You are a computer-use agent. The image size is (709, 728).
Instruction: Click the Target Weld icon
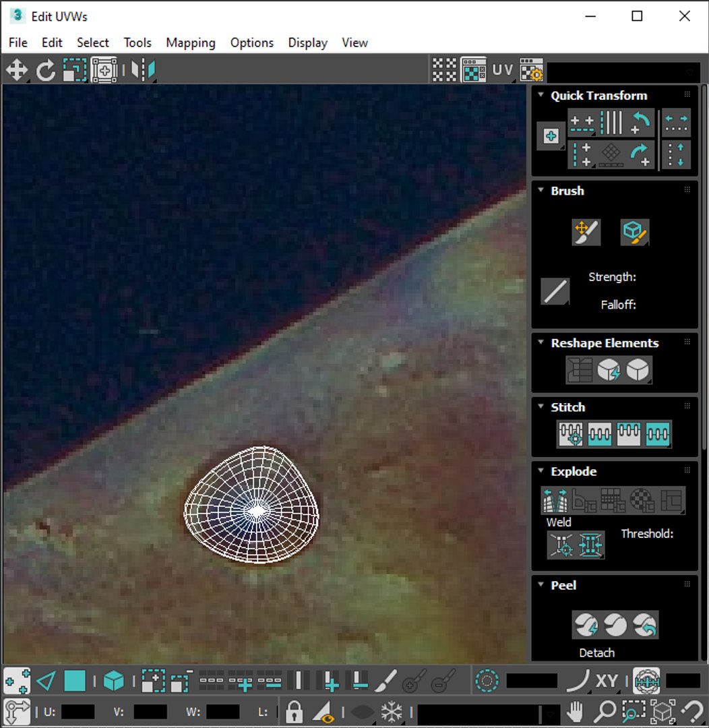tap(561, 545)
